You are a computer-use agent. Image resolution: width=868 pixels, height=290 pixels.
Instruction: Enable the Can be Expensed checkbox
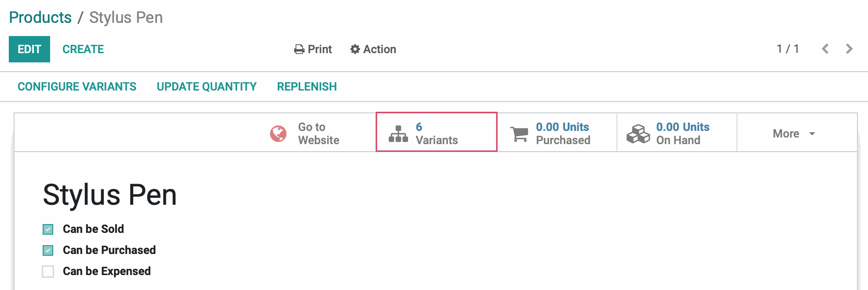(x=48, y=272)
